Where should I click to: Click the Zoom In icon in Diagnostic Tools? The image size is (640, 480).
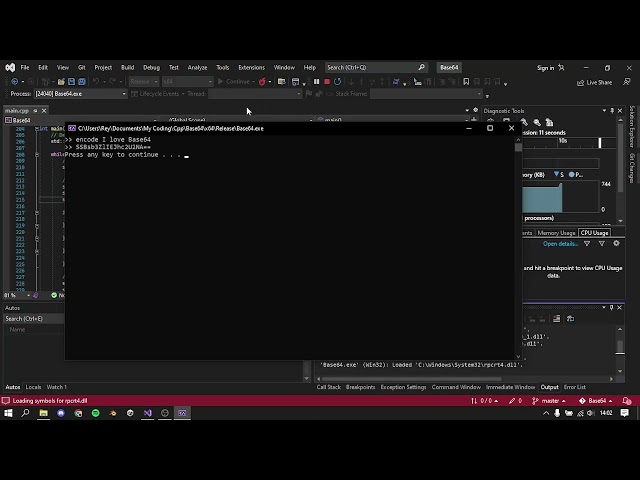coord(524,122)
